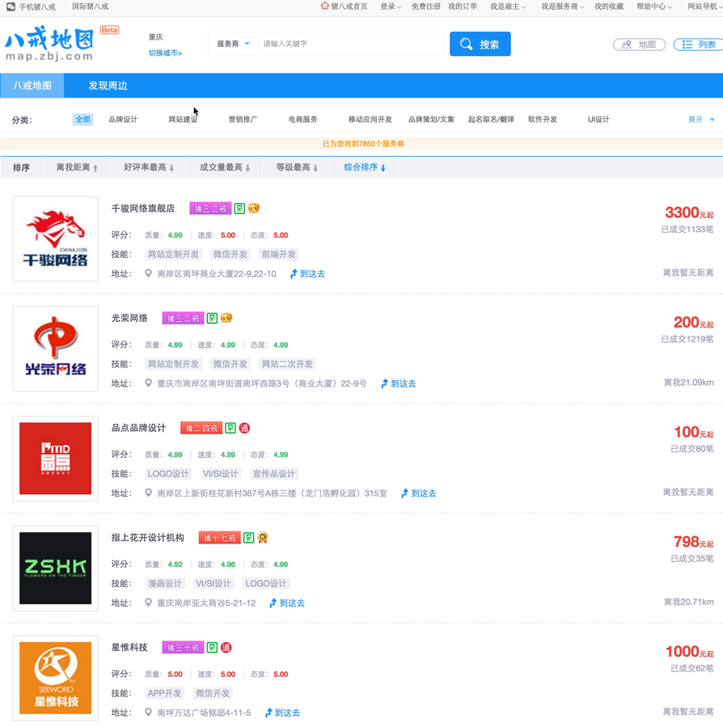723x728 pixels.
Task: Click 品点品牌设计's red 通 badge
Action: (x=244, y=428)
